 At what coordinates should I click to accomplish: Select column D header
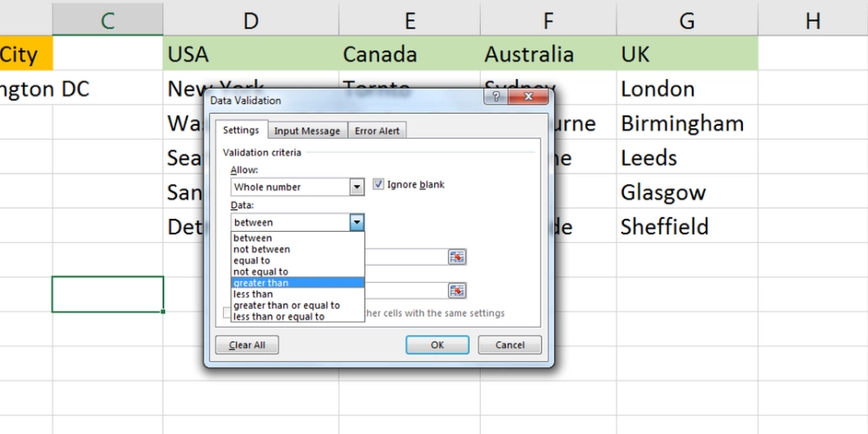[251, 19]
